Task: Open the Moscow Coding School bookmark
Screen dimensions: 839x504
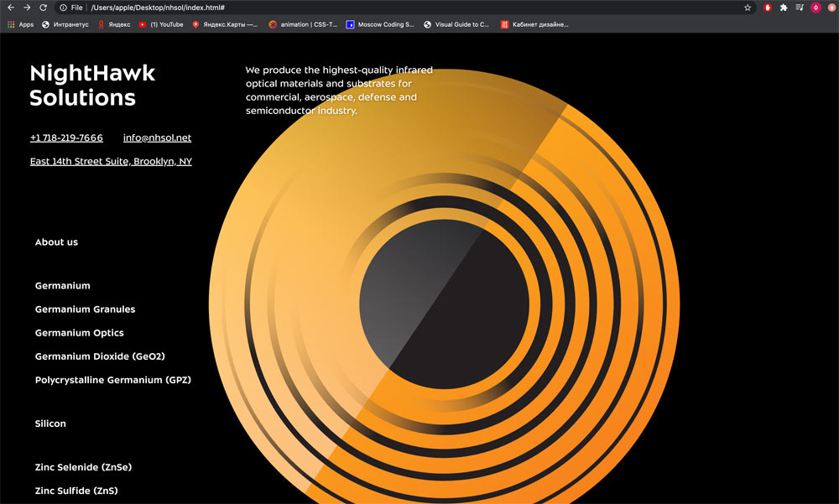Action: pyautogui.click(x=380, y=24)
